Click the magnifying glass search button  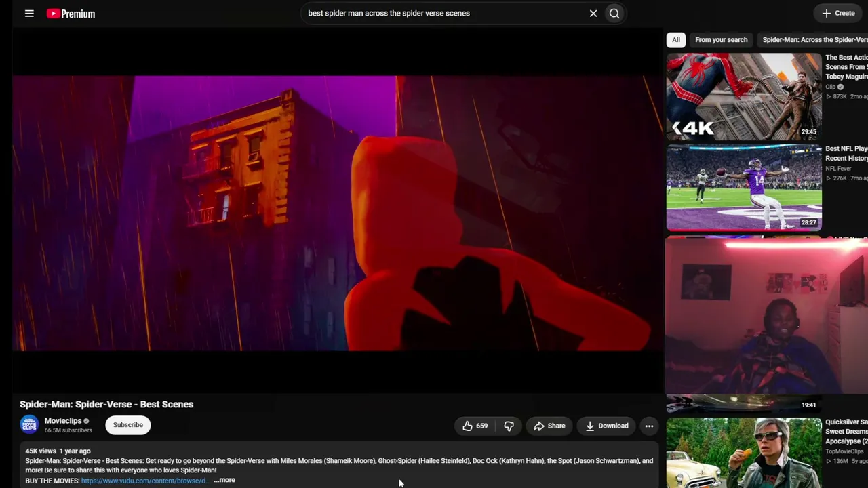pos(614,13)
